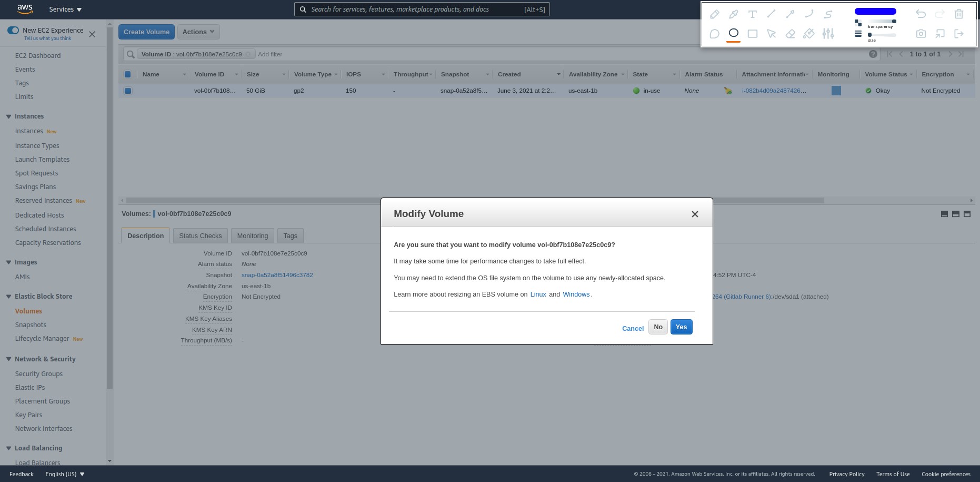980x482 pixels.
Task: Toggle the New EC2 Experience switch
Action: pos(13,31)
